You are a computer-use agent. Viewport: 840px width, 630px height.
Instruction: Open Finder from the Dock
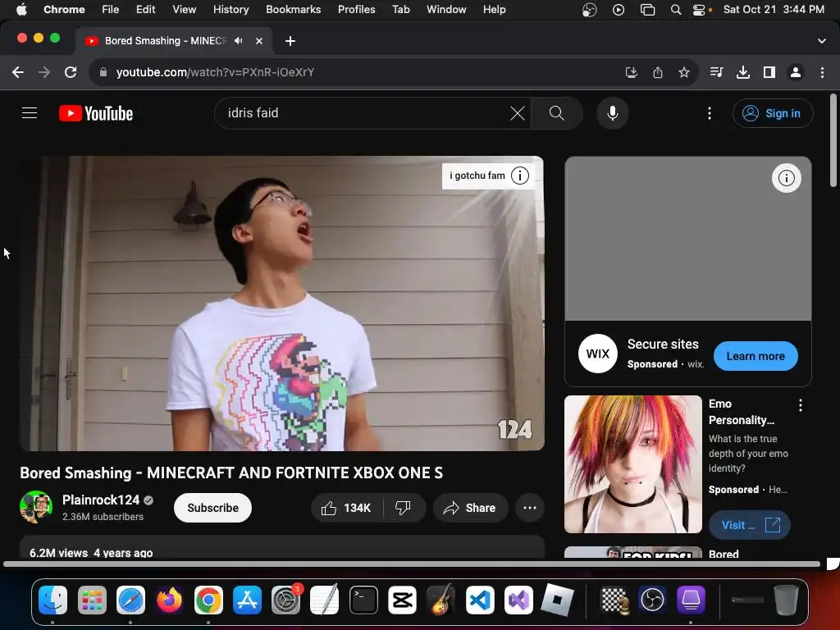(x=52, y=600)
